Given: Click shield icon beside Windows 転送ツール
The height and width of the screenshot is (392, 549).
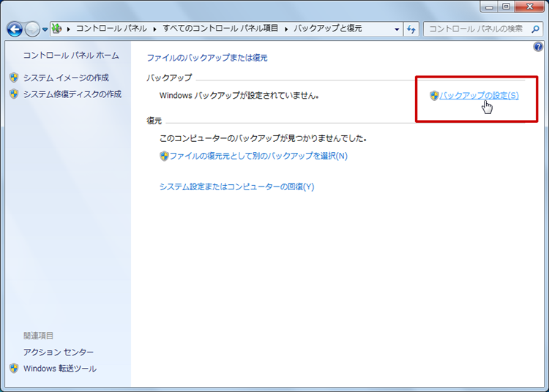Looking at the screenshot, I should point(14,368).
